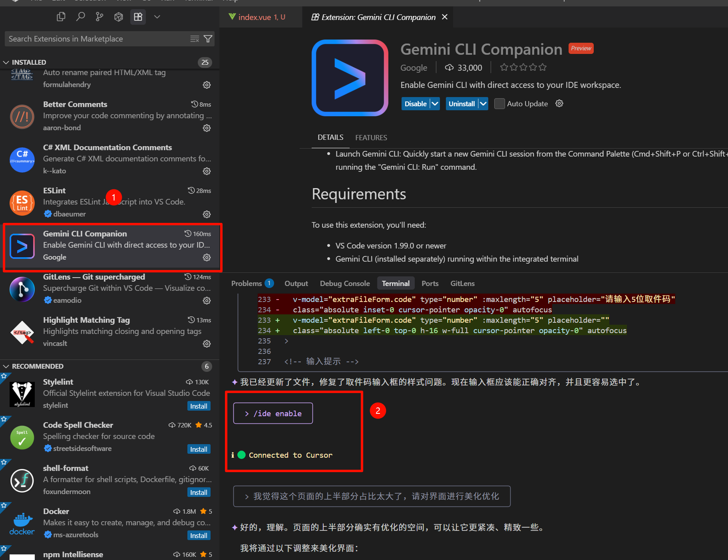Open the Output panel tab
The height and width of the screenshot is (560, 728).
296,283
